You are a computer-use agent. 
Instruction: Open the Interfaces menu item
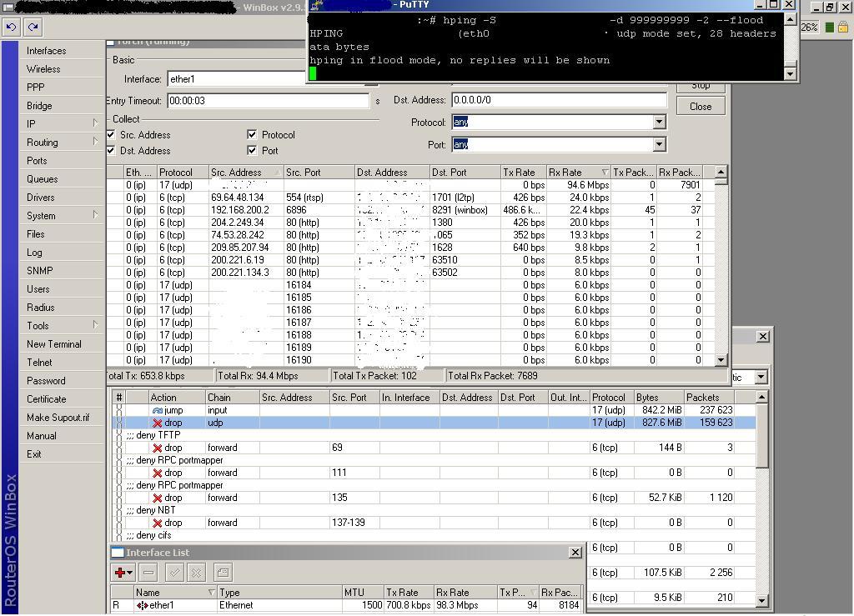(46, 51)
